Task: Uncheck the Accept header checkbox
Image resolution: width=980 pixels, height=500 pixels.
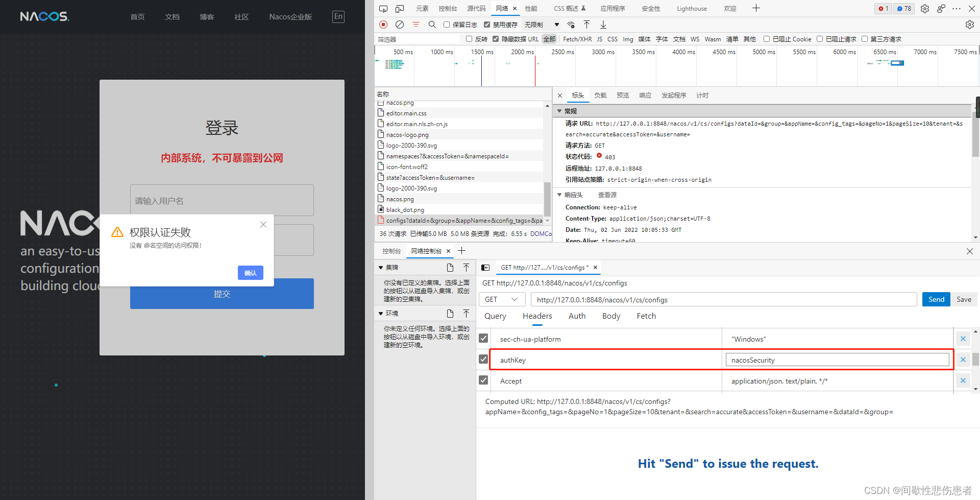Action: 483,380
